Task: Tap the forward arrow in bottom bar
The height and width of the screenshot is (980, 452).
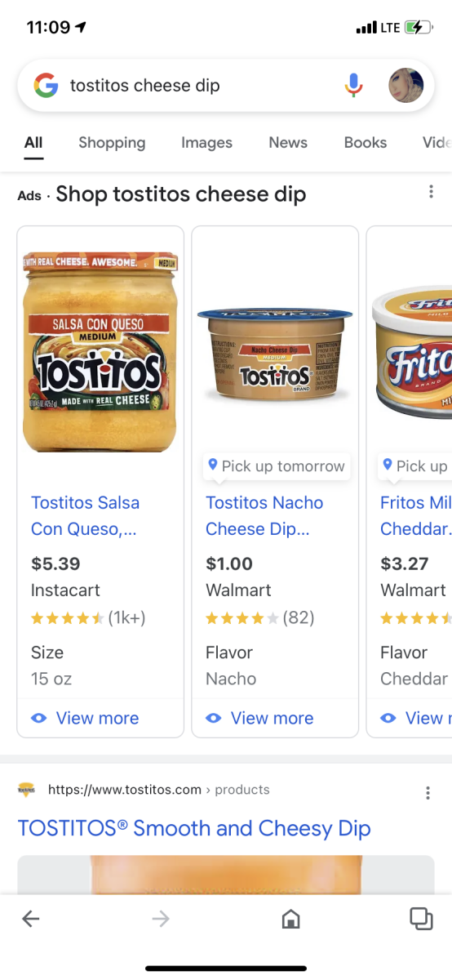Action: tap(161, 919)
